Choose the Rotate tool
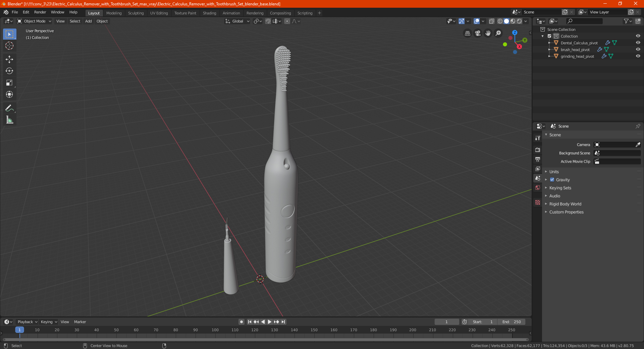 [x=9, y=71]
